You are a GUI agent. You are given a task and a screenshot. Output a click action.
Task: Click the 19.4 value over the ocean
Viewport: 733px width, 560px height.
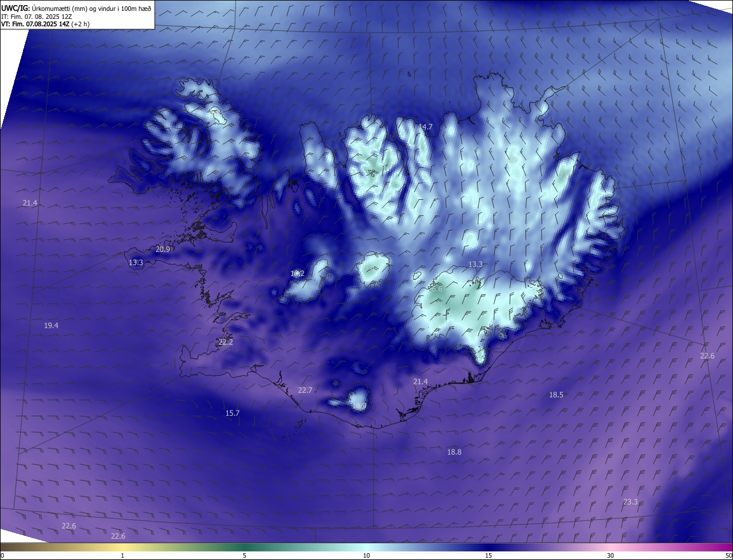click(51, 325)
